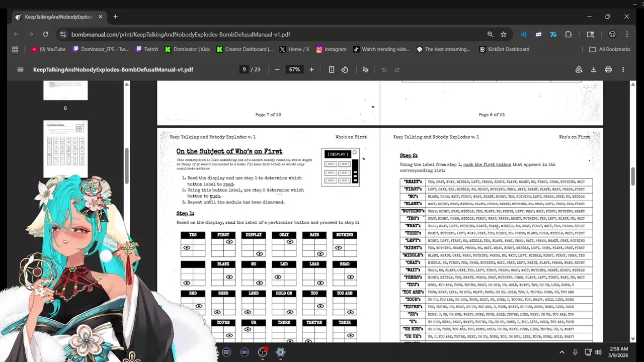Click the "READY" row label in table

pyautogui.click(x=413, y=182)
